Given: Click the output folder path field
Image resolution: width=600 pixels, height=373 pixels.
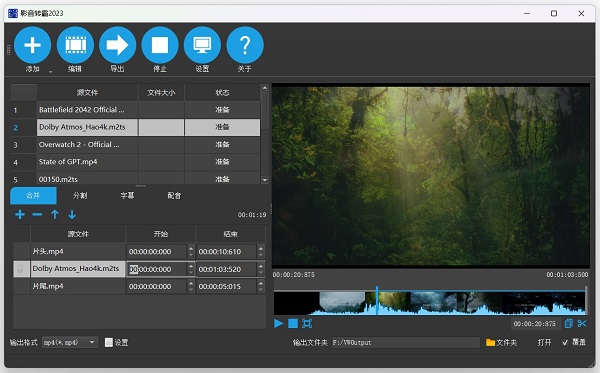Looking at the screenshot, I should pyautogui.click(x=405, y=342).
